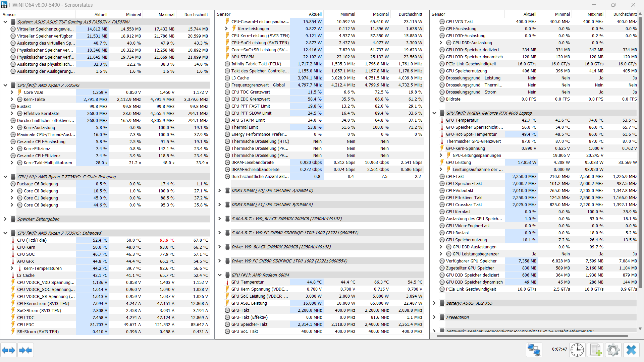Expand the DDR5 DIMM [#0] section
This screenshot has width=644, height=362.
click(x=220, y=190)
